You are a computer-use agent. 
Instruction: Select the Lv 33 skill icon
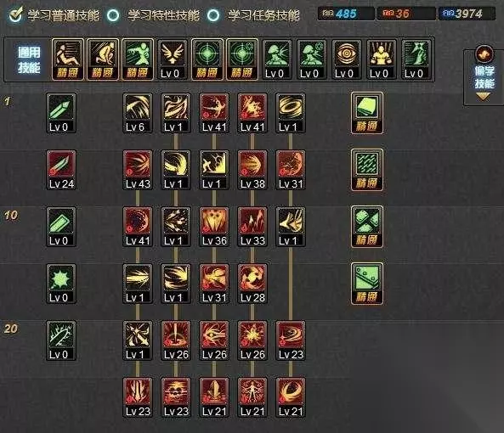point(252,227)
